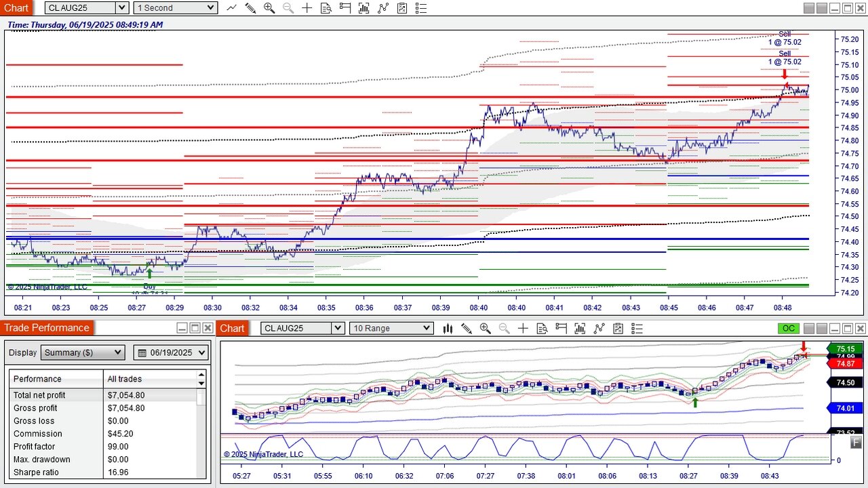The width and height of the screenshot is (868, 488).
Task: Zoom in on the 10 Range chart
Action: (x=486, y=328)
